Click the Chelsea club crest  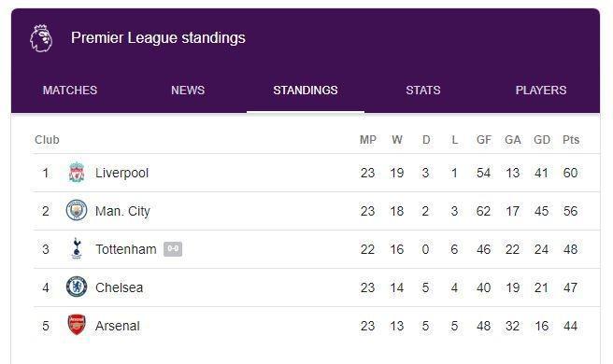pyautogui.click(x=77, y=287)
